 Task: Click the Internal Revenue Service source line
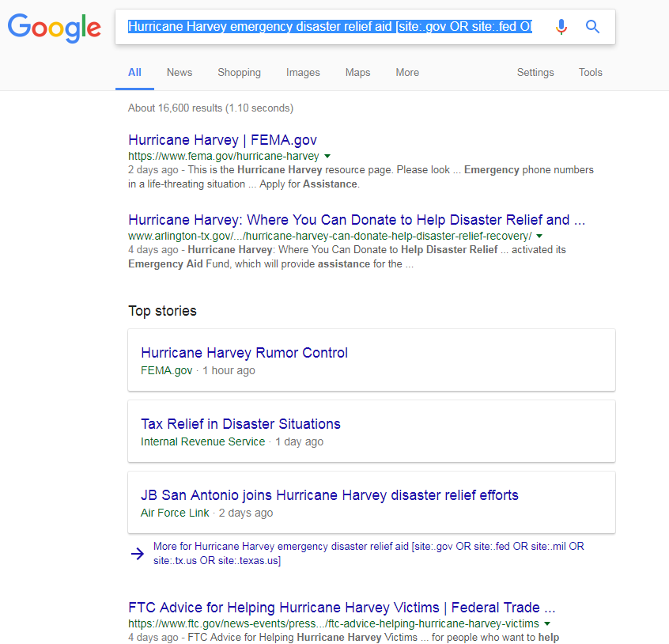click(x=232, y=441)
